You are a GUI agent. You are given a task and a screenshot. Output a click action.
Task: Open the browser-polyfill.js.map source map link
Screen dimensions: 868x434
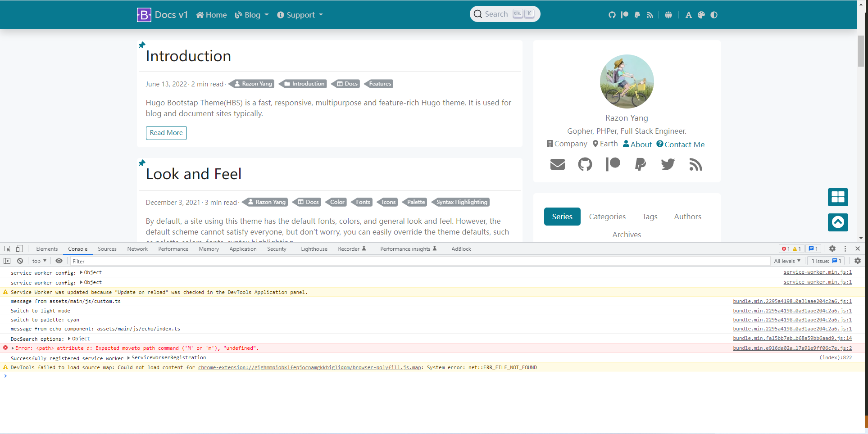[x=309, y=367]
